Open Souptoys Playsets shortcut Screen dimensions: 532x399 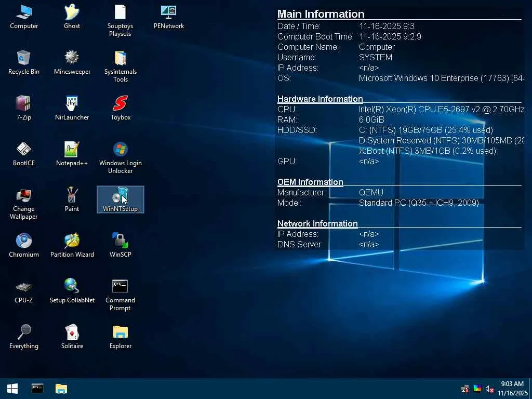pos(120,21)
